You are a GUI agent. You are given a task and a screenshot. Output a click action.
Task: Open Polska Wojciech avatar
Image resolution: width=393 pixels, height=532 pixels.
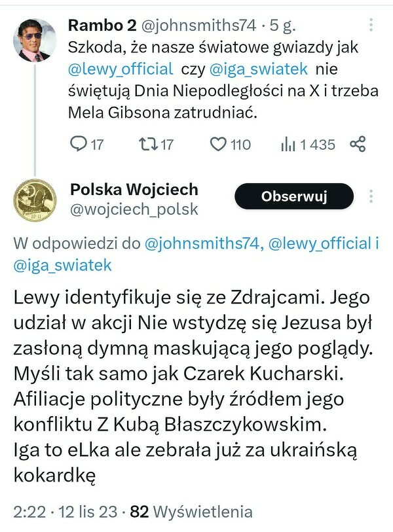tap(33, 199)
